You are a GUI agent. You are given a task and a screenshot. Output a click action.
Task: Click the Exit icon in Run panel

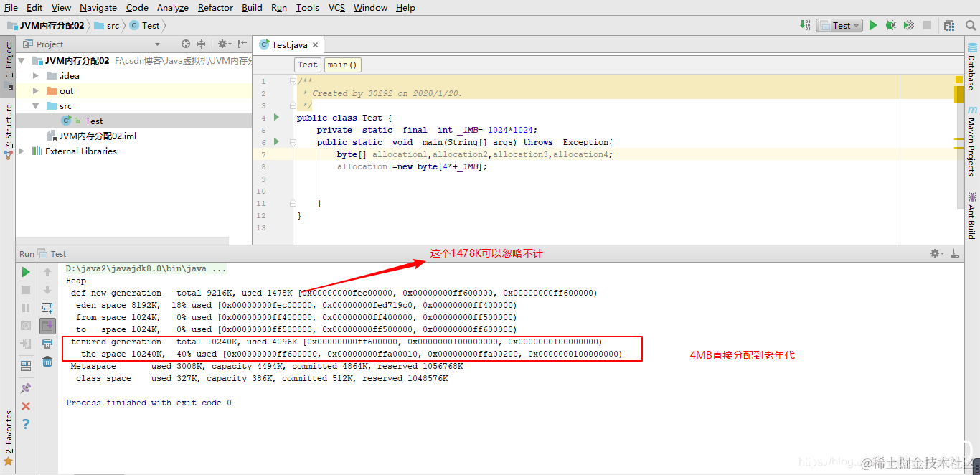click(26, 344)
